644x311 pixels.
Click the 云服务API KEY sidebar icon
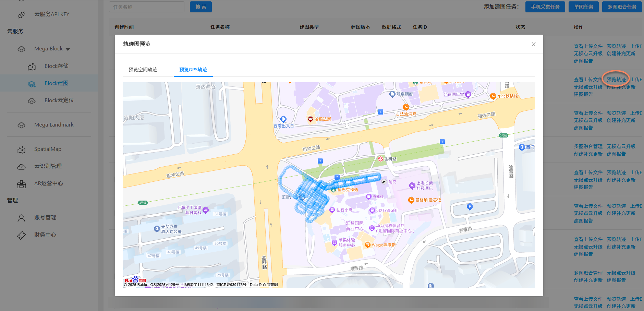[x=21, y=15]
